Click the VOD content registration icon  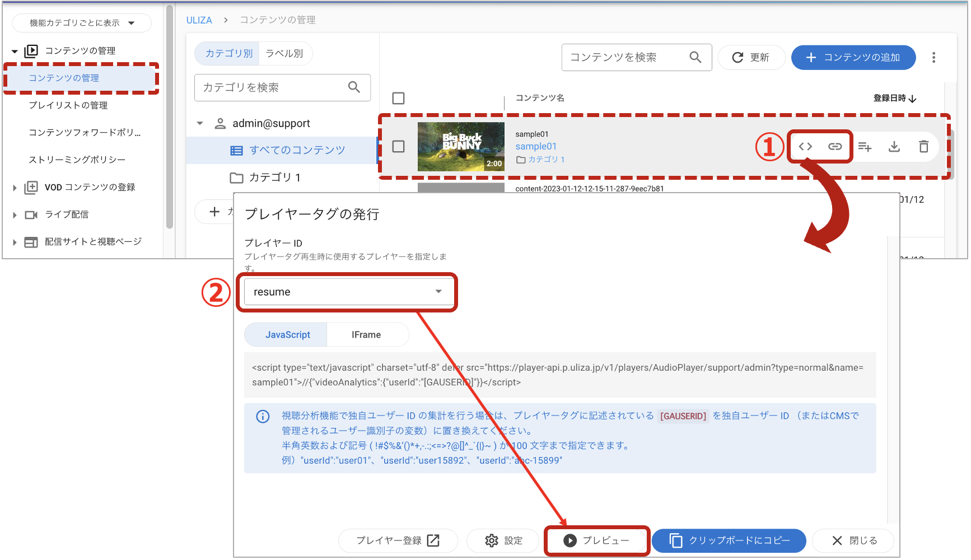(31, 187)
